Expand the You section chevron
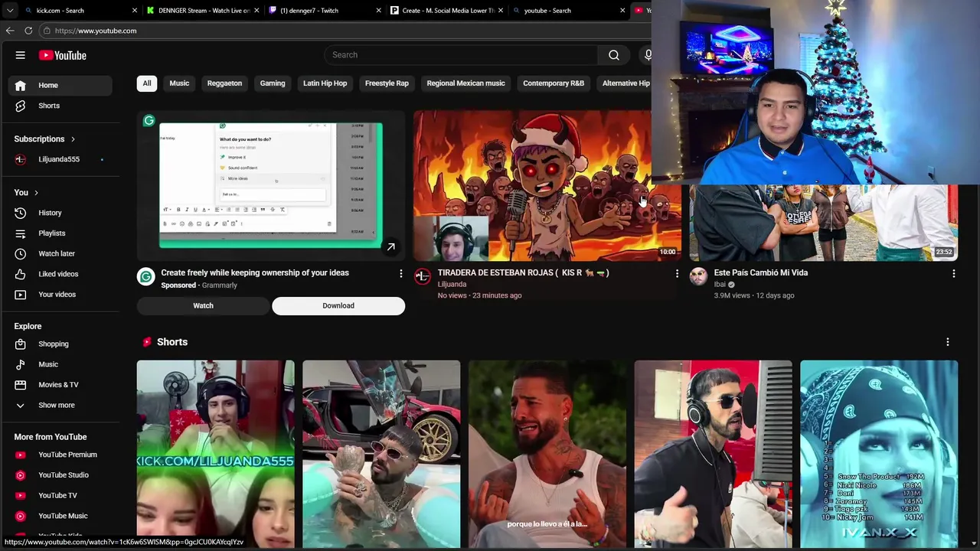 click(36, 193)
